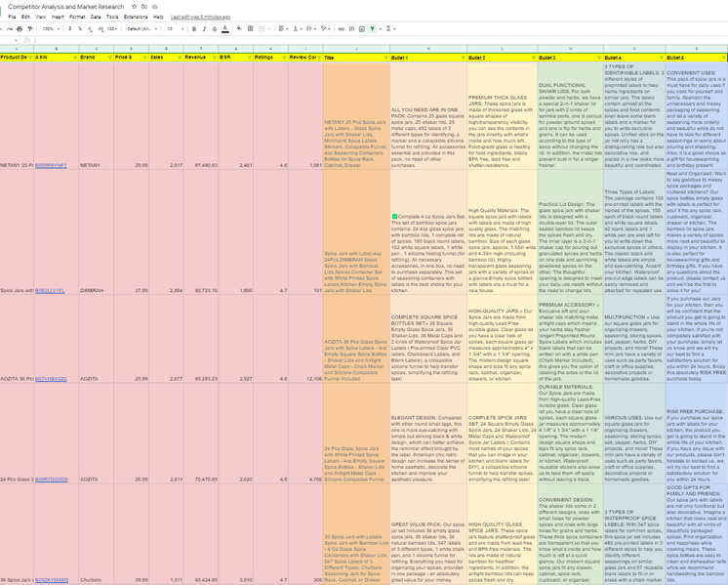Viewport: 728px width, 585px height.
Task: Select the 87,480.83 revenue cell
Action: (x=201, y=116)
